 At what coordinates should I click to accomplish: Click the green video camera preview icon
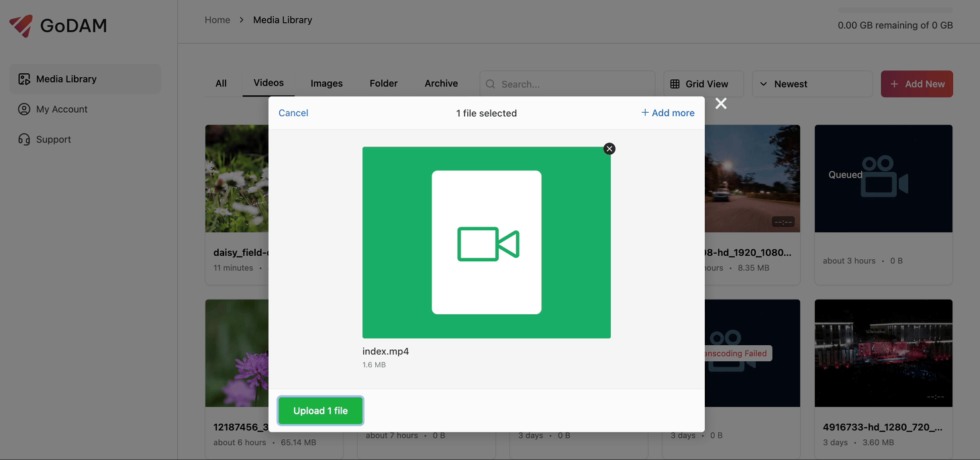click(487, 243)
